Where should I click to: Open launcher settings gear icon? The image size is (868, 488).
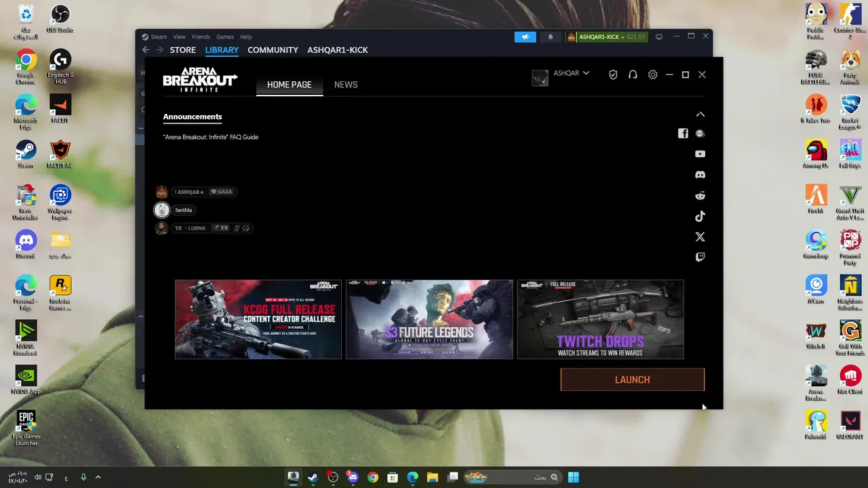tap(652, 75)
